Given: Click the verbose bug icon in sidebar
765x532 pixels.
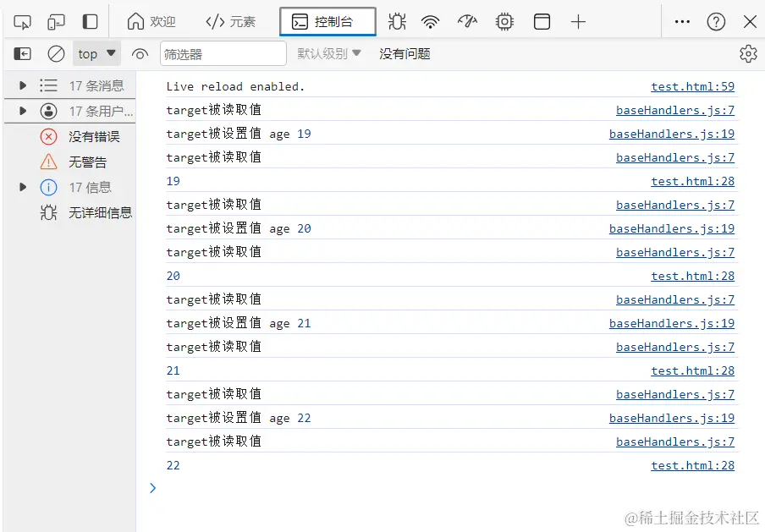Looking at the screenshot, I should coord(48,212).
